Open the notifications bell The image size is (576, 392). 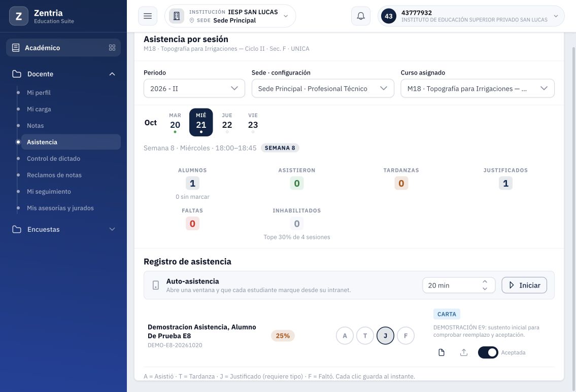tap(361, 16)
